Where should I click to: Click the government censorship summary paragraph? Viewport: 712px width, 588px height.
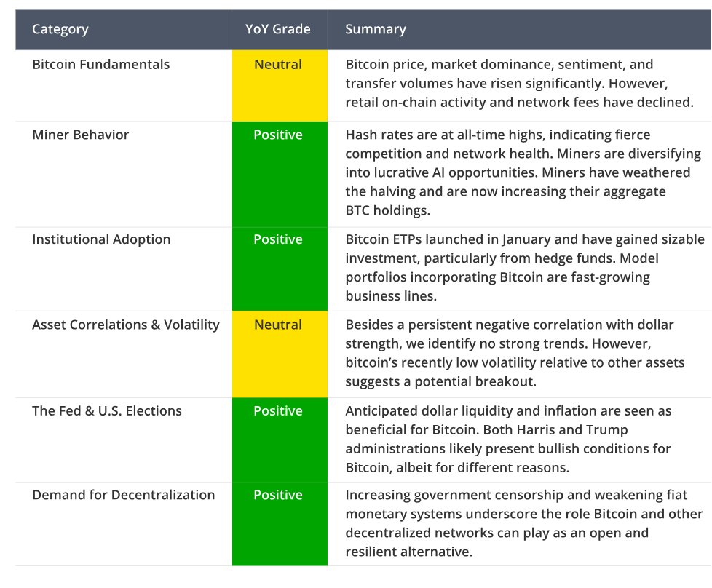524,523
